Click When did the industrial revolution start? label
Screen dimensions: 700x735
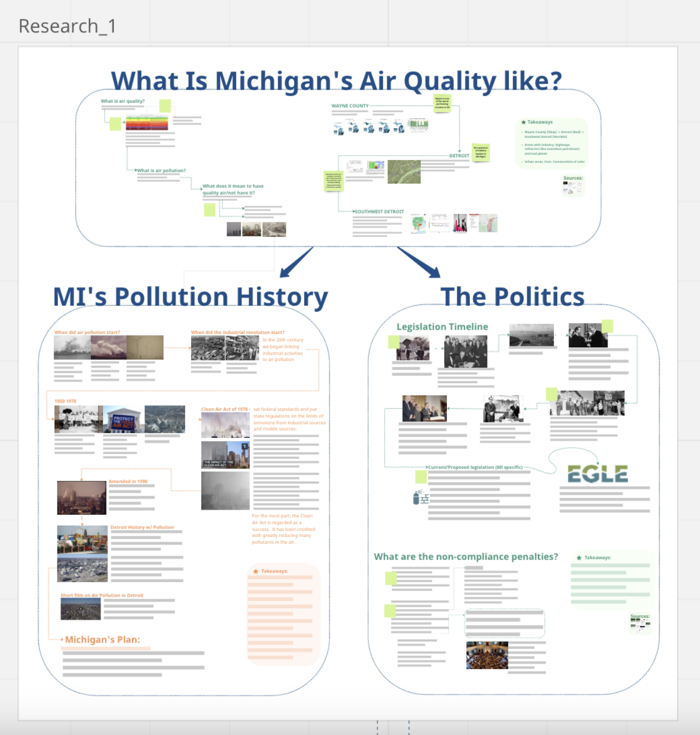pyautogui.click(x=237, y=332)
